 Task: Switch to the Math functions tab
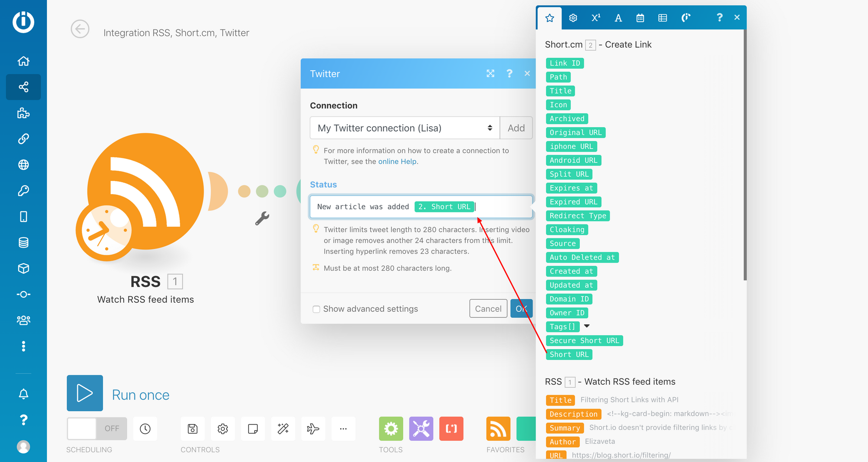click(596, 18)
